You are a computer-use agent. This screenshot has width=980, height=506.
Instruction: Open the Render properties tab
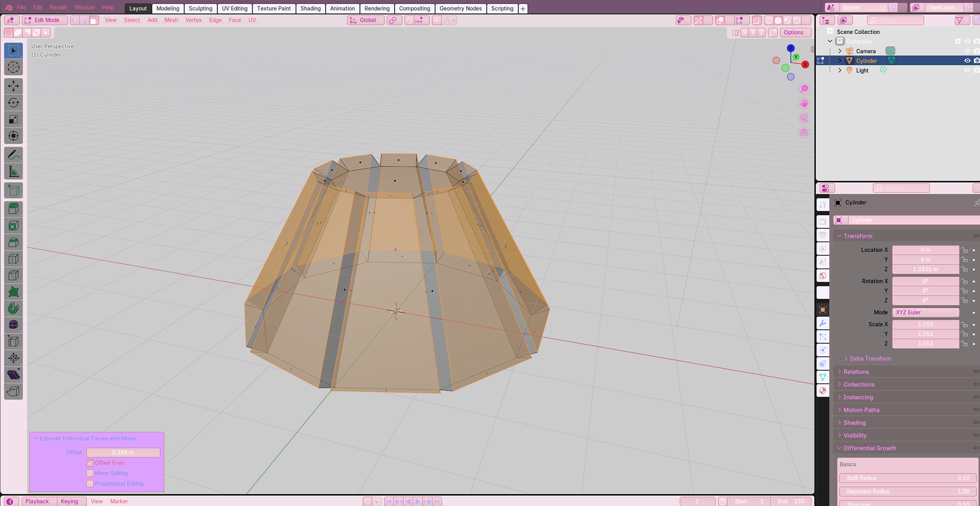point(823,222)
